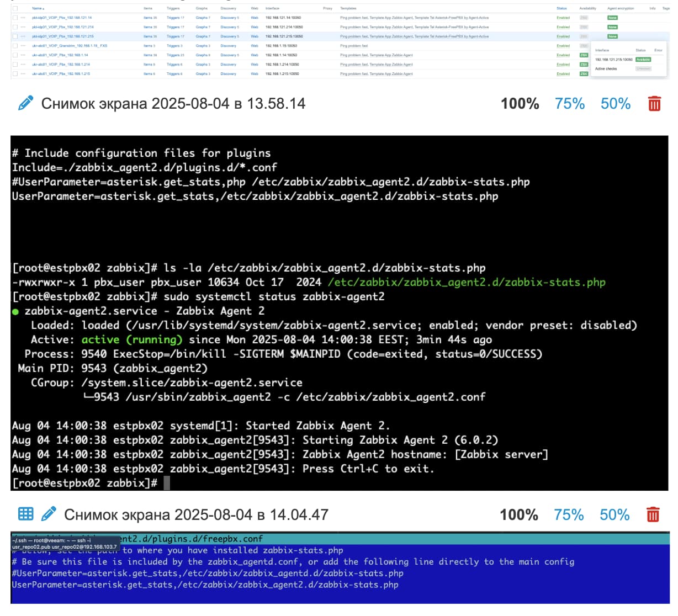Check box for ukr-atc01_VOIP_Pbx_192.168.1.14
The width and height of the screenshot is (678, 616).
pyautogui.click(x=15, y=55)
